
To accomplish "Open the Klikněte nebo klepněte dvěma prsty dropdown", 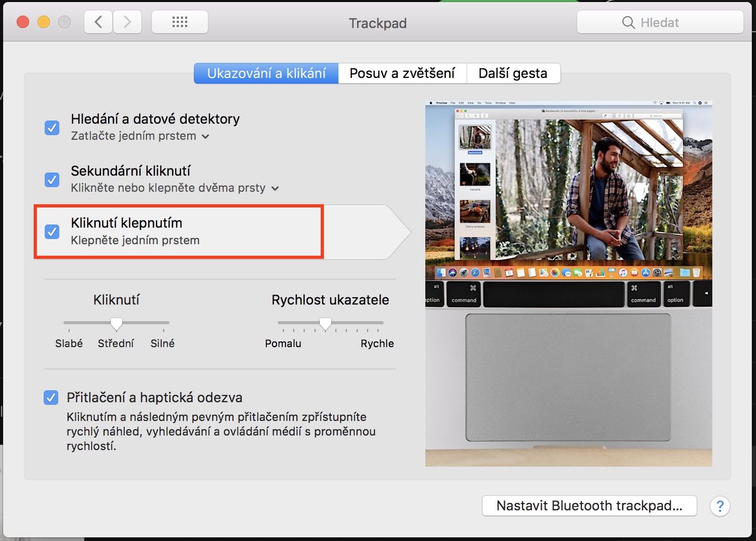I will coord(175,188).
